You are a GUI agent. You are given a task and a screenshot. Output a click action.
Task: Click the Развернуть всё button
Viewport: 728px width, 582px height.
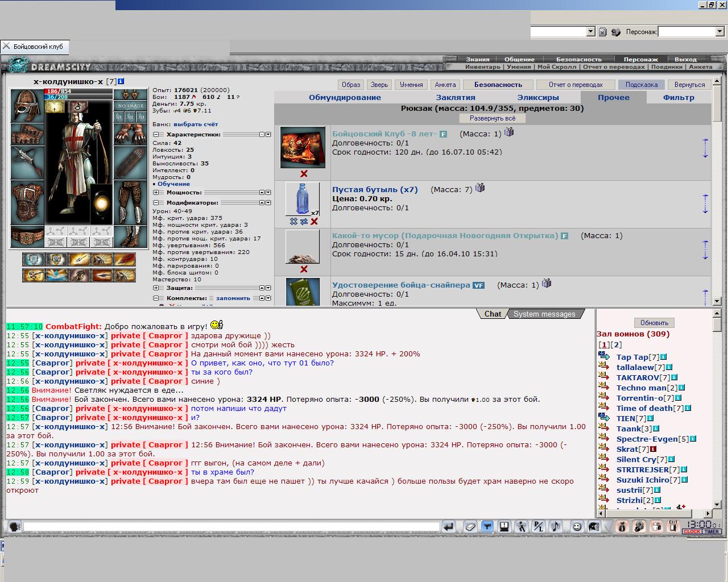click(x=493, y=118)
